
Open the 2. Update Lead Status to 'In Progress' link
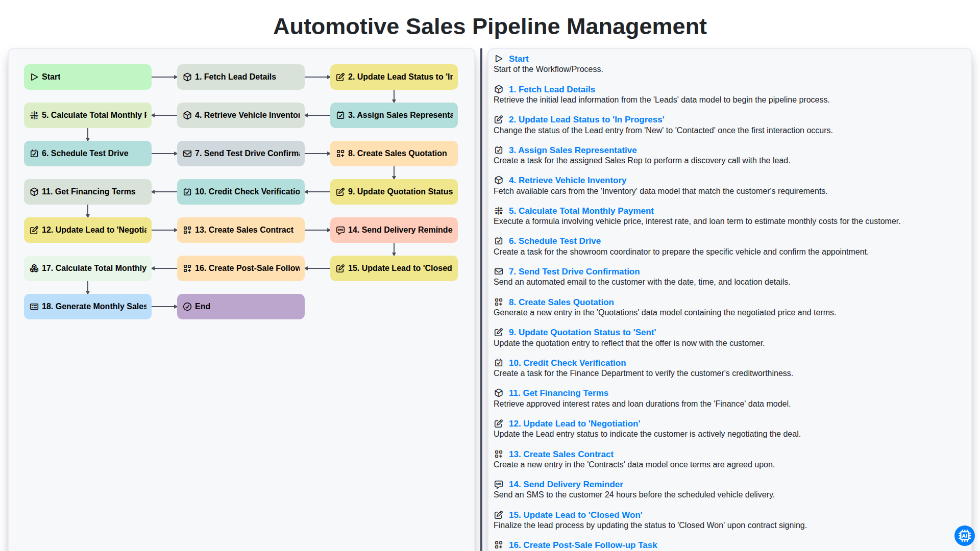tap(586, 119)
